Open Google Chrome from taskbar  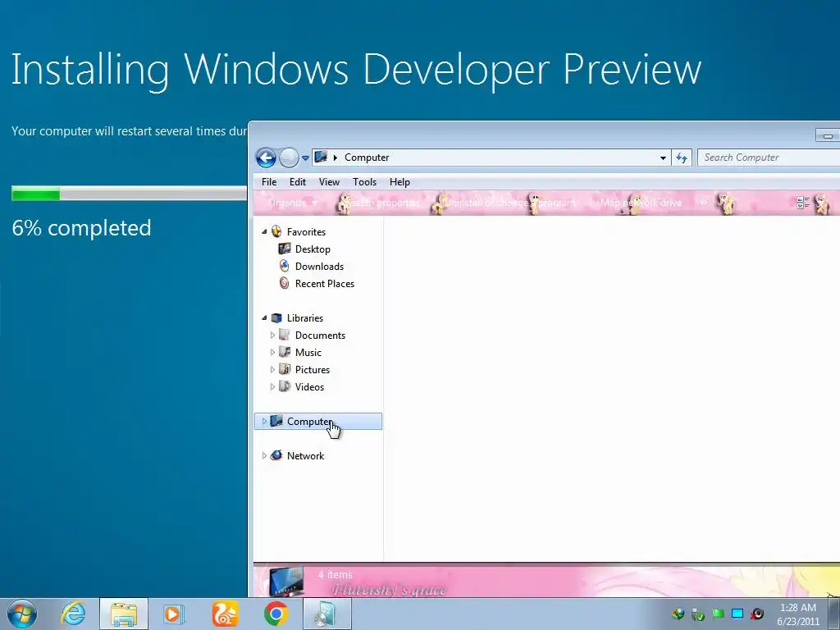point(276,614)
